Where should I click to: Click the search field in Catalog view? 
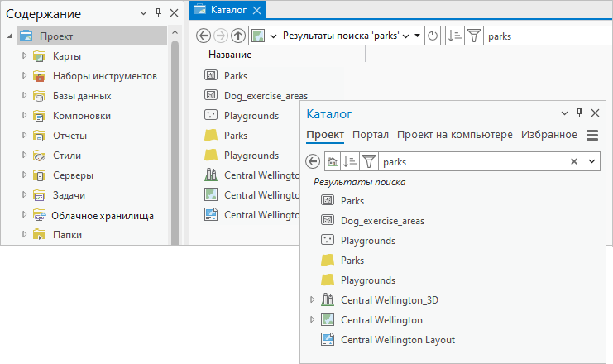click(x=546, y=36)
